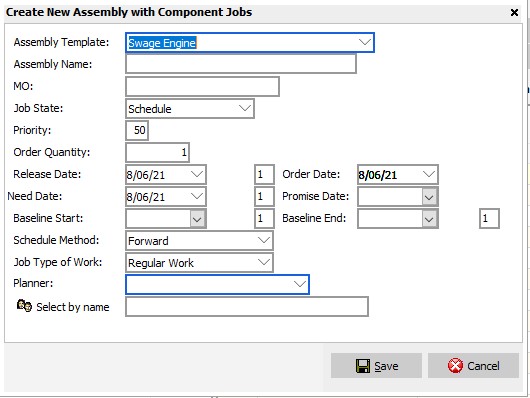Focus the MO text field
530x398 pixels.
(x=202, y=86)
